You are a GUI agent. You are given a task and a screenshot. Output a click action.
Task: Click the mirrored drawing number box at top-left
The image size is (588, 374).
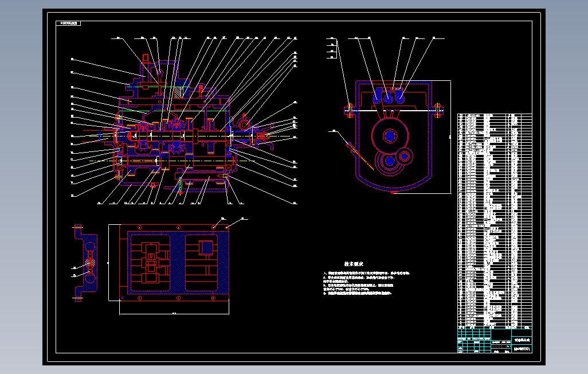68,24
